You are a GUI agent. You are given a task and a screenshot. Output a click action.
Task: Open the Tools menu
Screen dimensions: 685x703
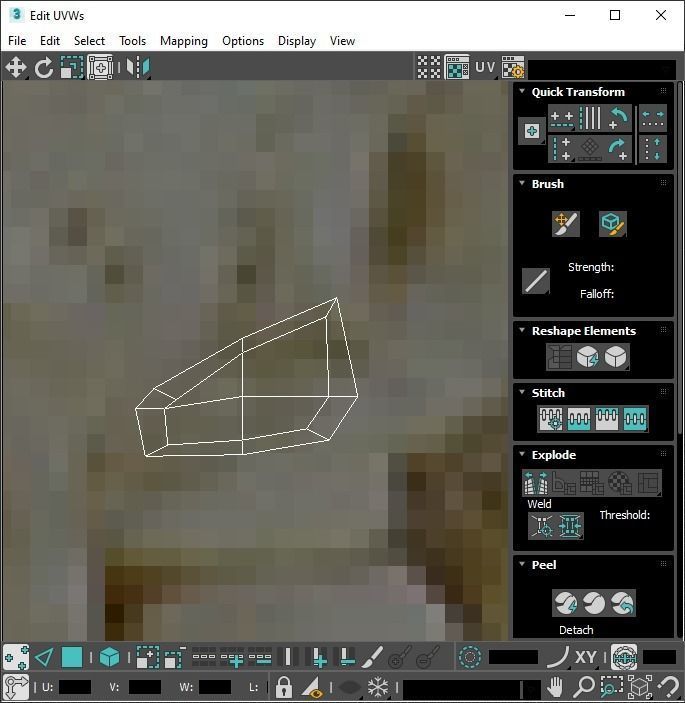pyautogui.click(x=132, y=41)
